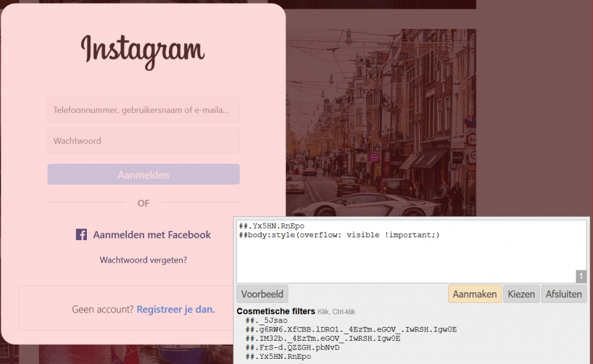Select ##.Yx5HN.RnEpo in the Cosmetische filters list
The image size is (593, 364).
278,357
